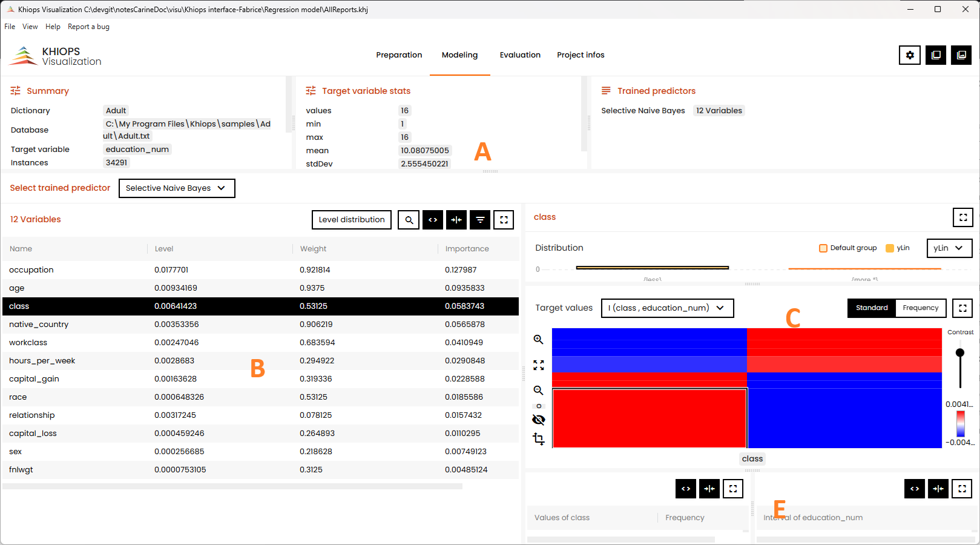Select the age variable row
Screen dimensions: 980x545
point(260,288)
